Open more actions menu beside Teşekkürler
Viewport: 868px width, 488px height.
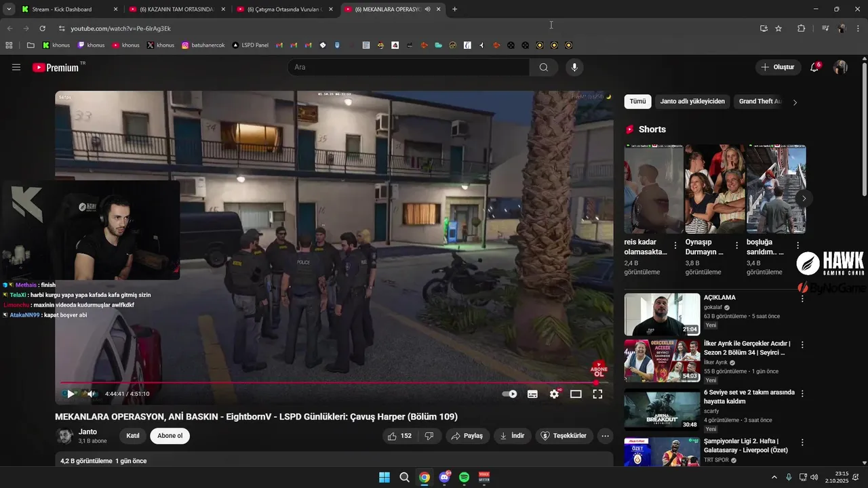[x=606, y=436]
